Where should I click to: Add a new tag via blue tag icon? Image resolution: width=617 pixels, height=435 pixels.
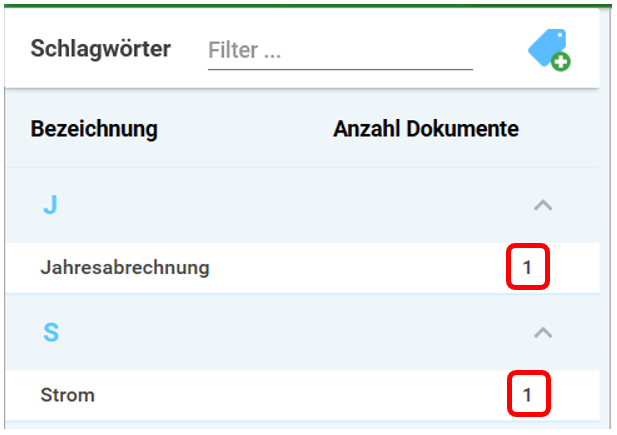[549, 50]
